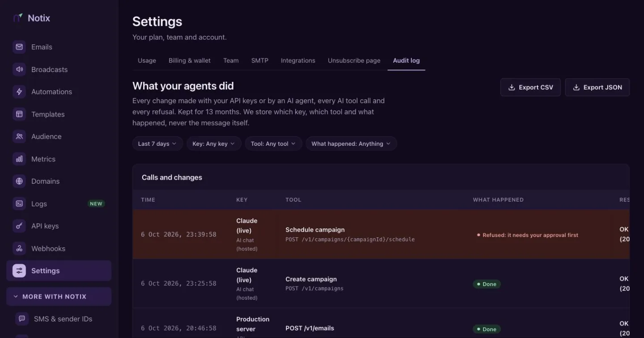Viewport: 644px width, 338px height.
Task: Click the Export JSON button
Action: [x=597, y=87]
